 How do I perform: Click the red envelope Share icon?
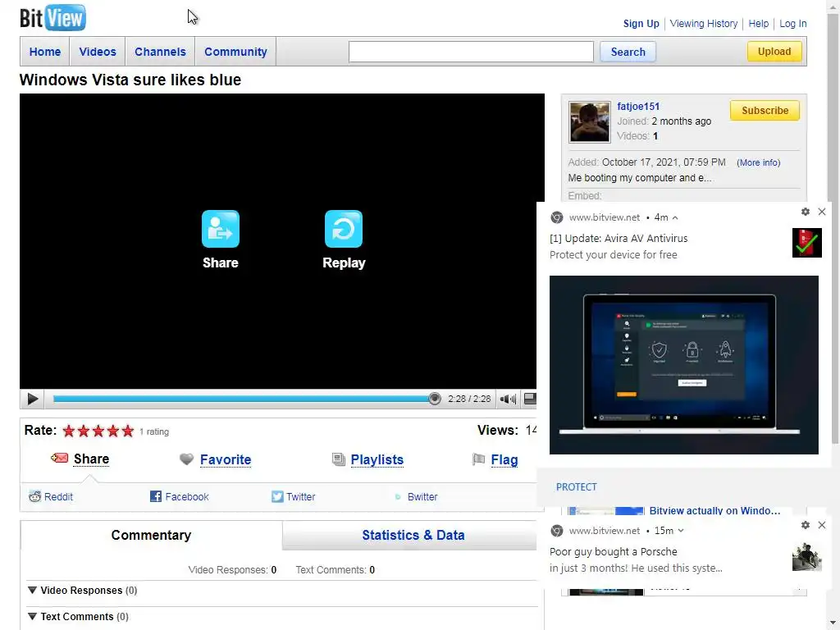pos(59,458)
